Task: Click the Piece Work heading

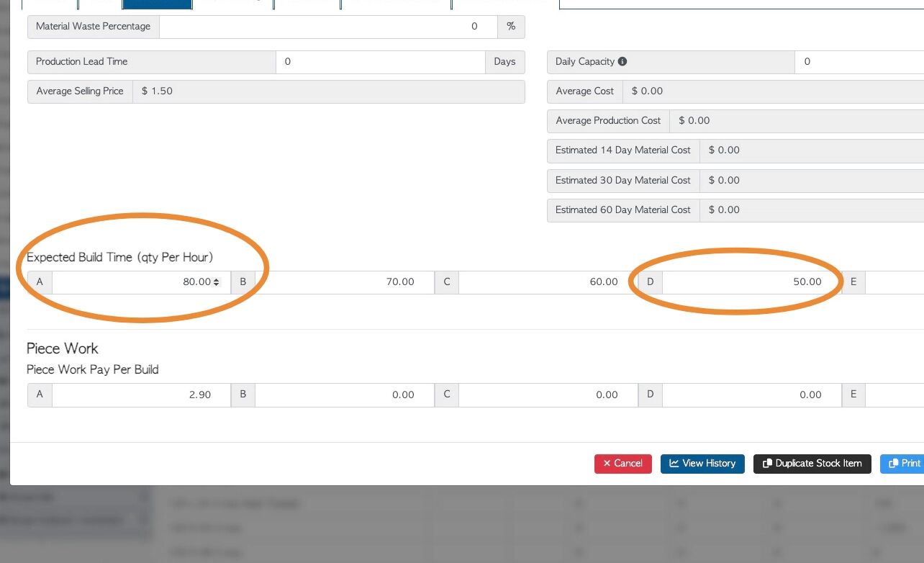Action: [x=63, y=348]
